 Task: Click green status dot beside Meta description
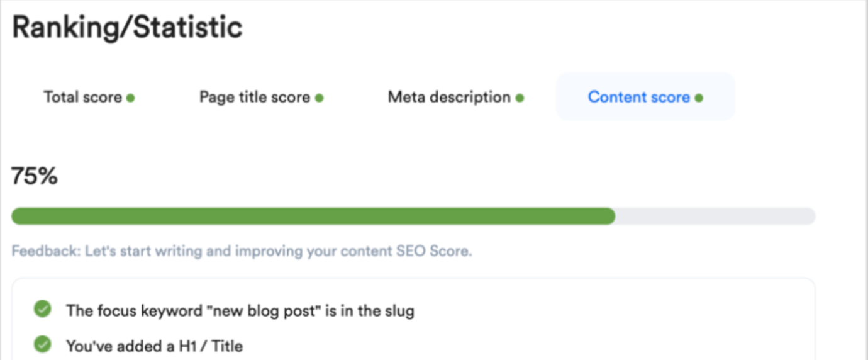pos(520,98)
